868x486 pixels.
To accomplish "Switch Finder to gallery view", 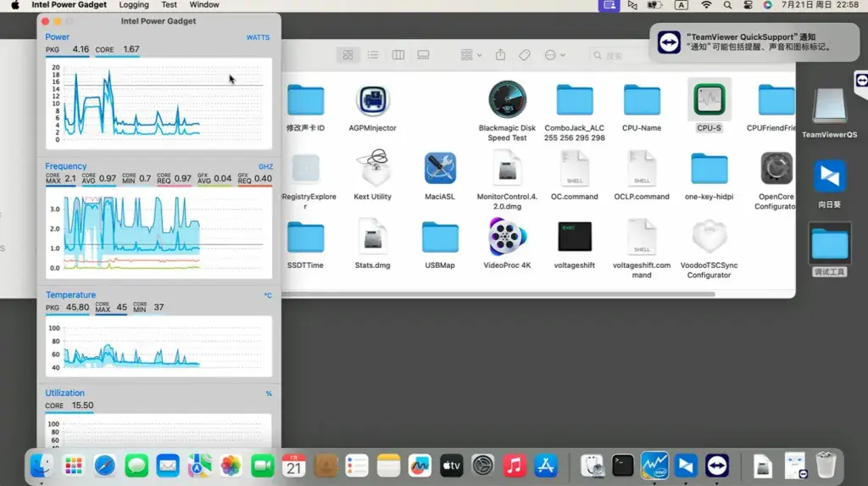I will coord(424,55).
